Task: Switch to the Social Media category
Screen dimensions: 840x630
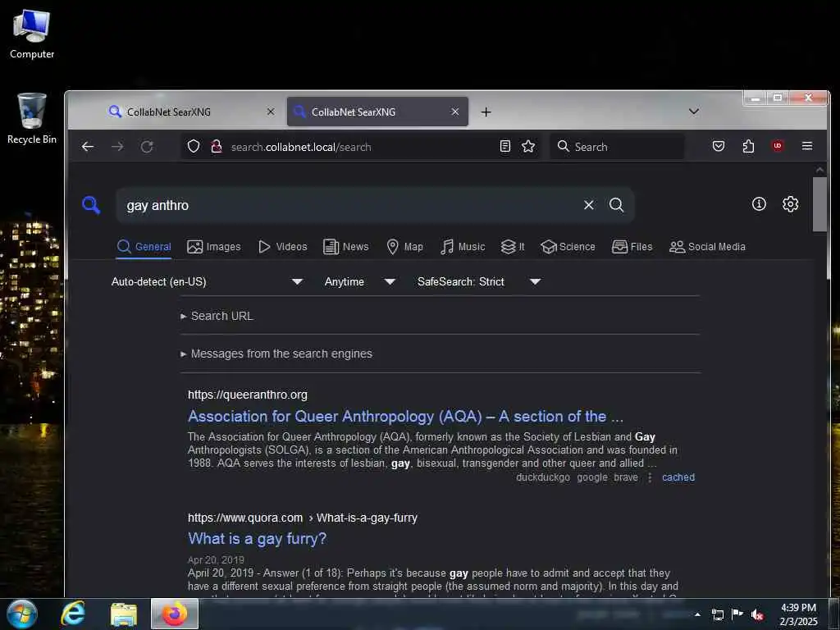Action: click(707, 246)
